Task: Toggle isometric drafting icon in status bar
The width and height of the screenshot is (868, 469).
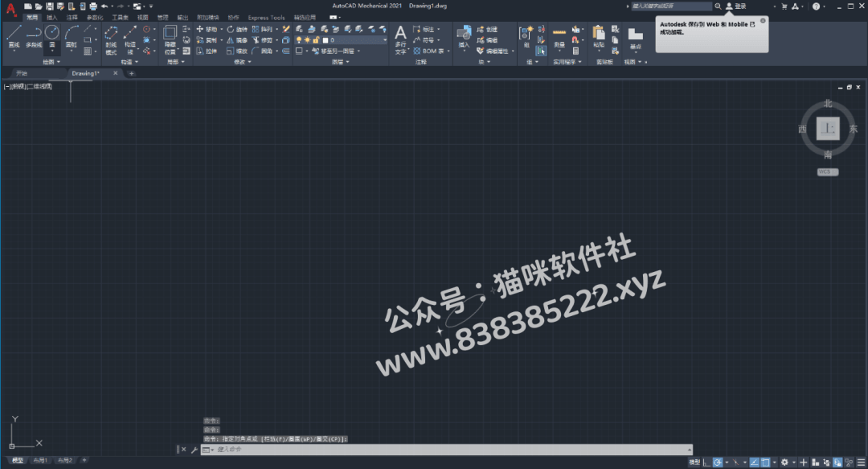Action: (x=735, y=463)
